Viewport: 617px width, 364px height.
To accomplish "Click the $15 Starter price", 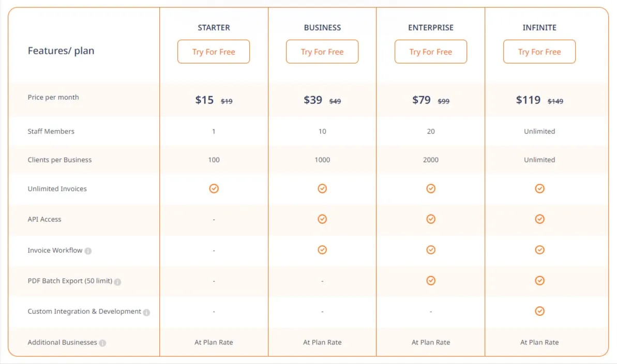I will [204, 100].
